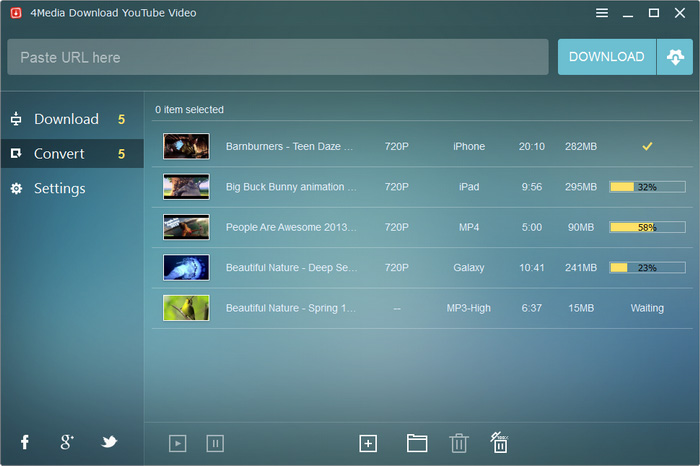Click the iPhone format cell

pos(469,146)
